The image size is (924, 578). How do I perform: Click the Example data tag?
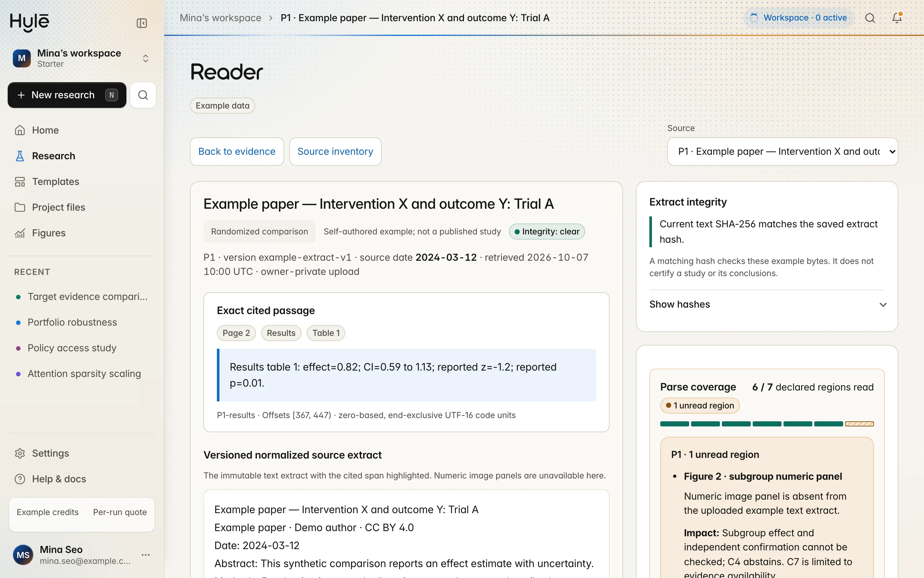click(223, 106)
